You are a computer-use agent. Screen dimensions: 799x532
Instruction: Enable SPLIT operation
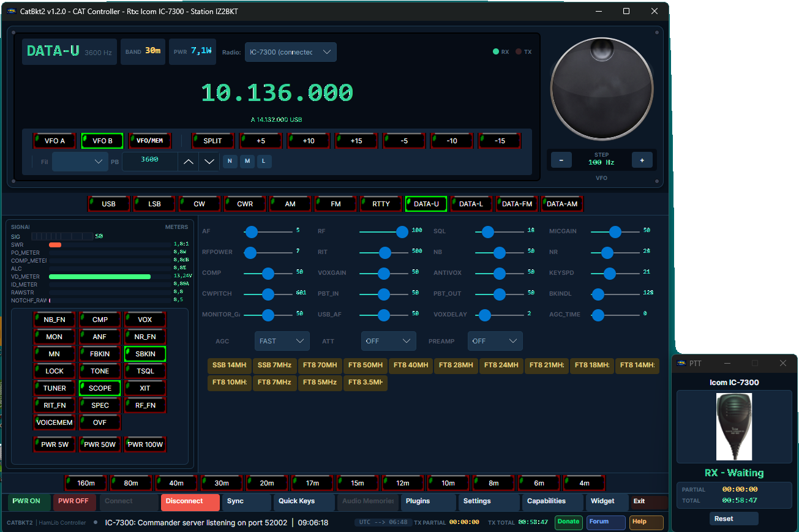(212, 141)
